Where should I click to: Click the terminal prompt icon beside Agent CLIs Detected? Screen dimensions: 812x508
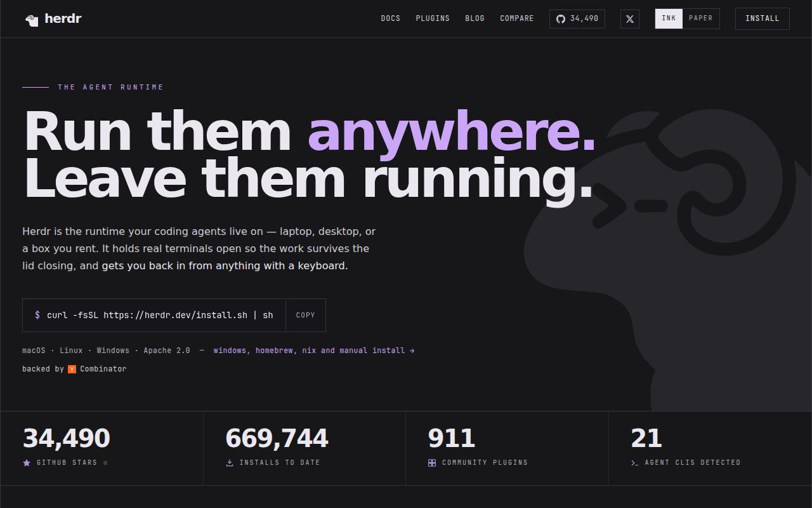pyautogui.click(x=634, y=463)
